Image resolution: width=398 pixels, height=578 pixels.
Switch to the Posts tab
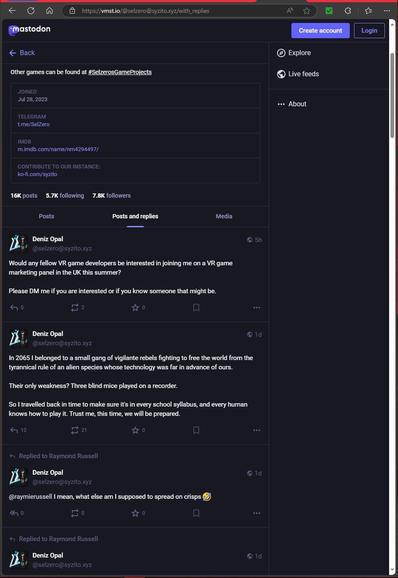pyautogui.click(x=46, y=216)
